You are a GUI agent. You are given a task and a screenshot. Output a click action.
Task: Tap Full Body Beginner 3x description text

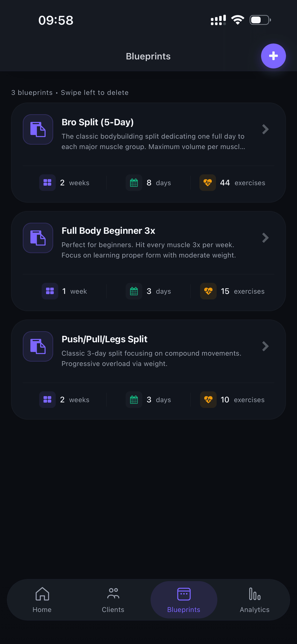pos(148,250)
